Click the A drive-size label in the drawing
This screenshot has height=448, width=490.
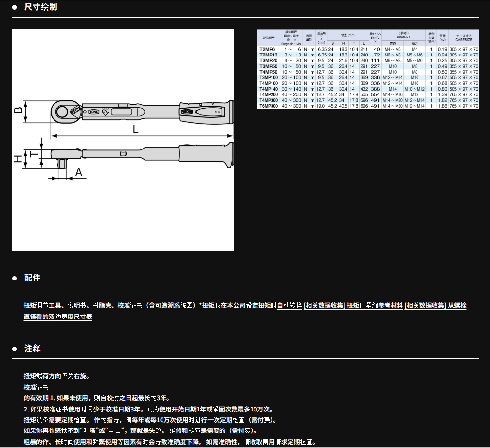(78, 172)
